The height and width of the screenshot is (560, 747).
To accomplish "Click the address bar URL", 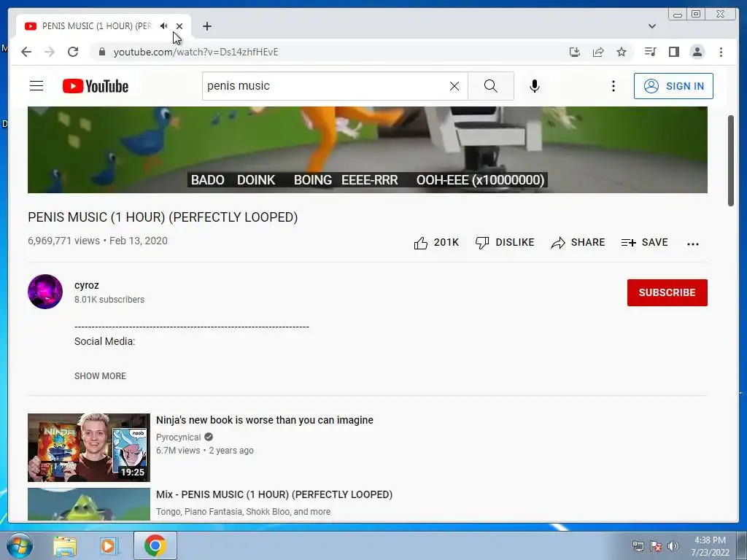I will click(x=196, y=52).
